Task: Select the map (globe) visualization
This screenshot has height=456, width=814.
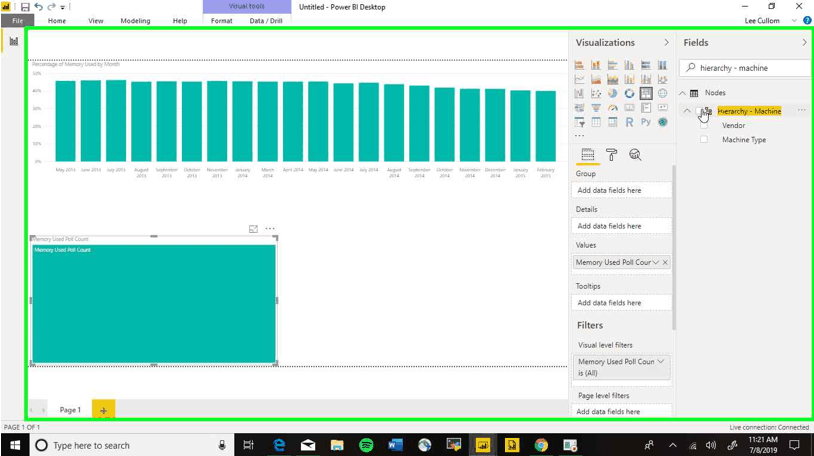Action: [x=662, y=93]
